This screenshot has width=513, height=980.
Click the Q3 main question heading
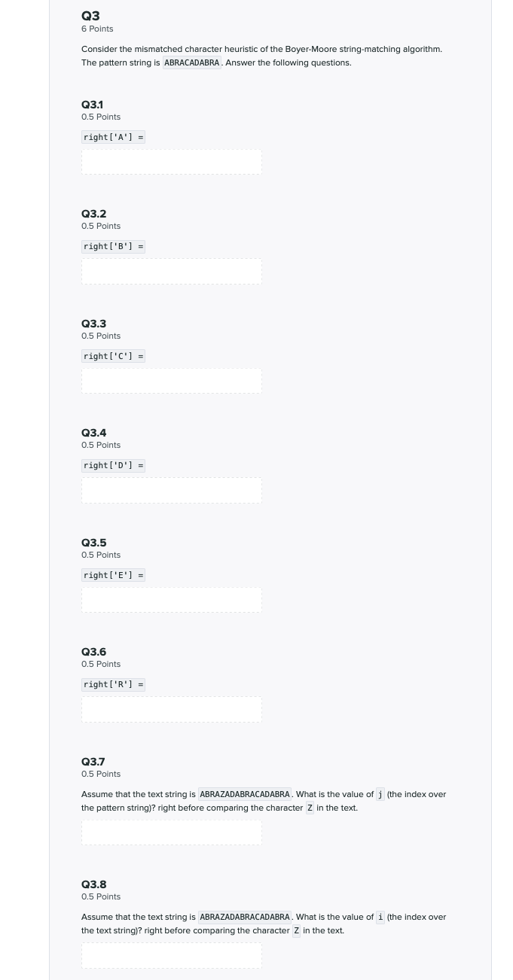(90, 16)
